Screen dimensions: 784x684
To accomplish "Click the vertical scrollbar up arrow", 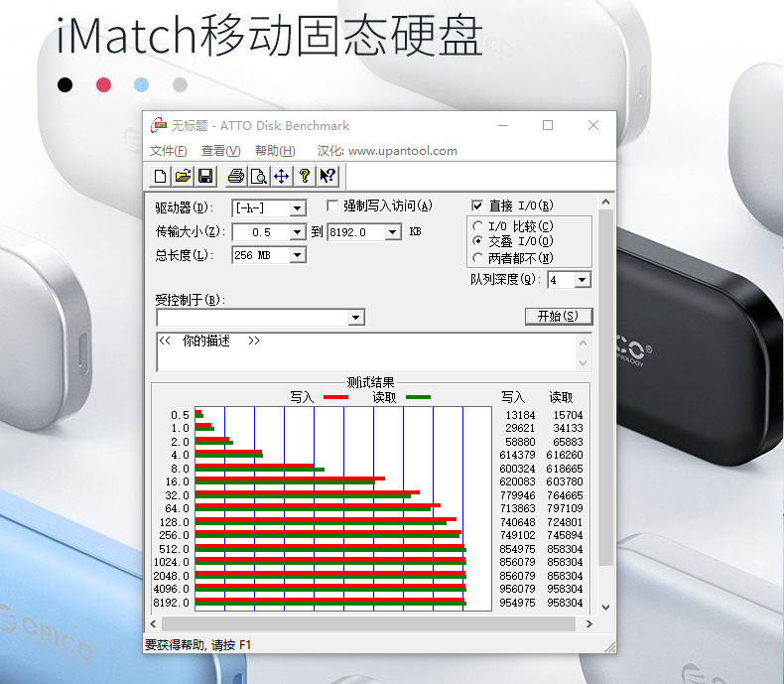I will pyautogui.click(x=605, y=202).
